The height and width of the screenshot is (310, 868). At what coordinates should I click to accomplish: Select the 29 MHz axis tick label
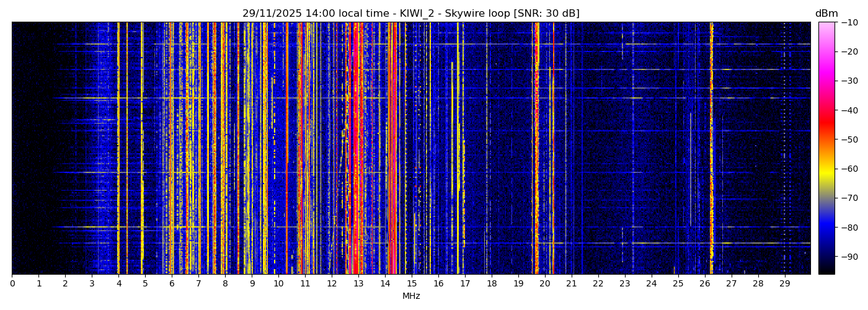pos(784,284)
